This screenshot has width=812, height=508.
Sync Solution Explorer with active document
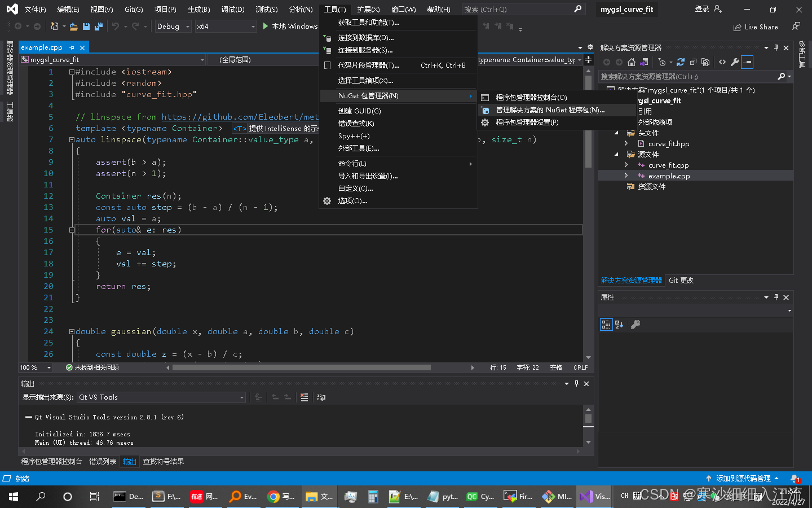(x=645, y=62)
